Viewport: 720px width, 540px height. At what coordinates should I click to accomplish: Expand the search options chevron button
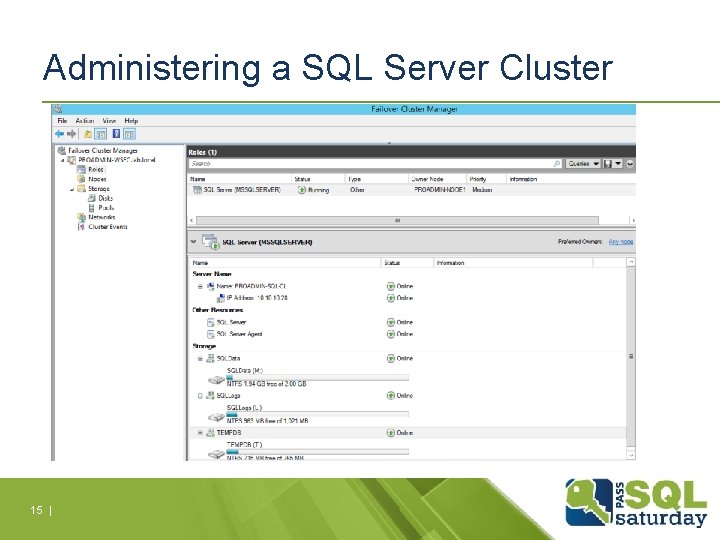630,163
